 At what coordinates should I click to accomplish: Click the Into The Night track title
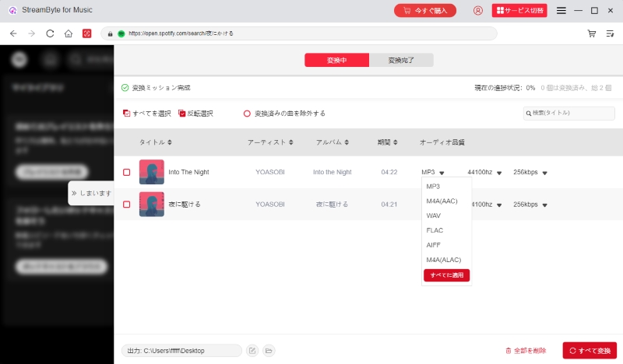tap(188, 172)
